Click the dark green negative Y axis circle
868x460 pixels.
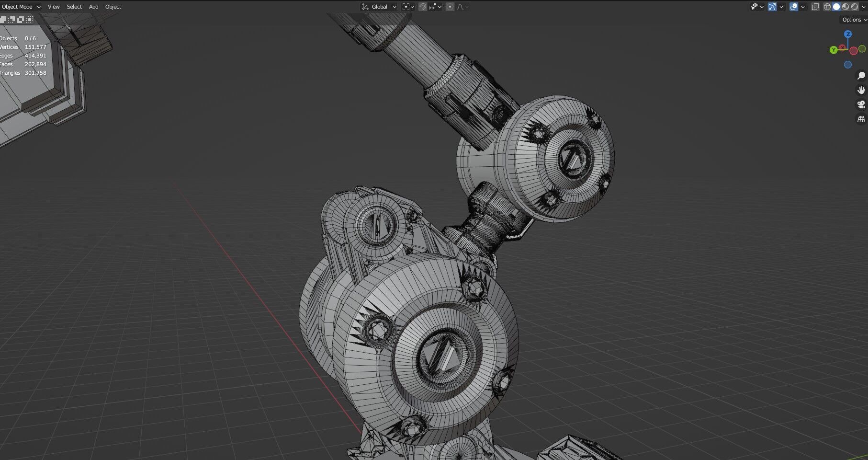tap(862, 49)
